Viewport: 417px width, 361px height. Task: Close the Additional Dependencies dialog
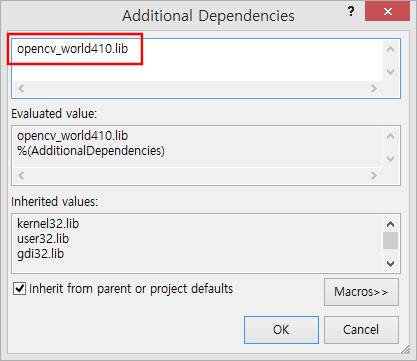click(387, 12)
